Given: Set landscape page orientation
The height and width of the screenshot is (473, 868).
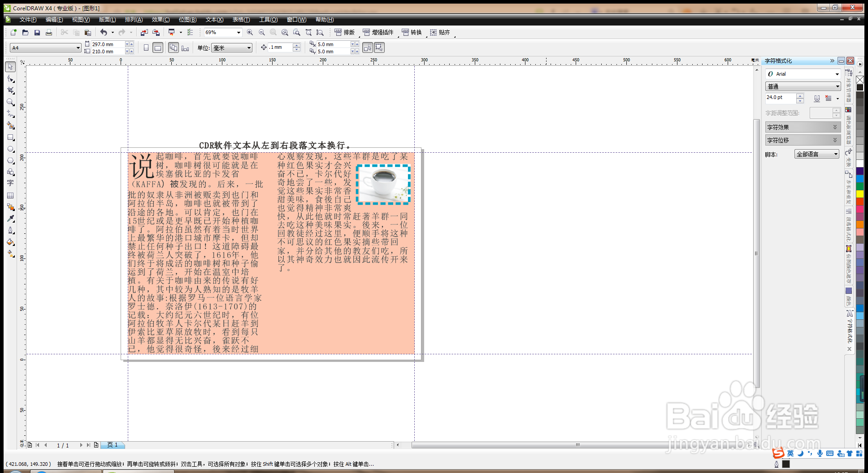Looking at the screenshot, I should 158,47.
